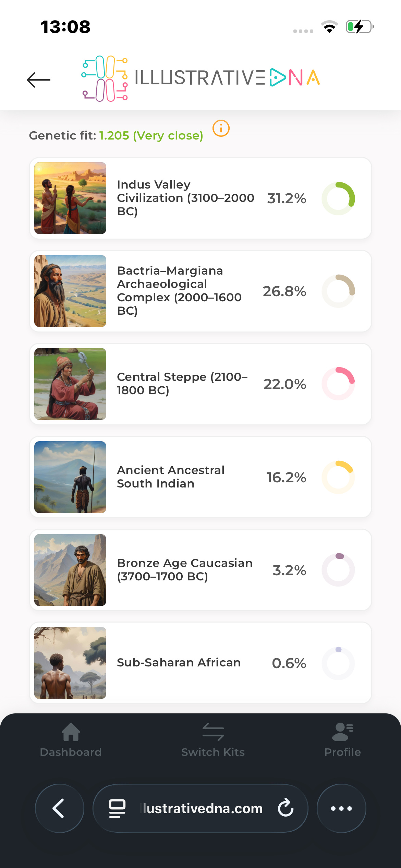The image size is (401, 868).
Task: Tap the Sub-Saharan African entry label
Action: (179, 663)
